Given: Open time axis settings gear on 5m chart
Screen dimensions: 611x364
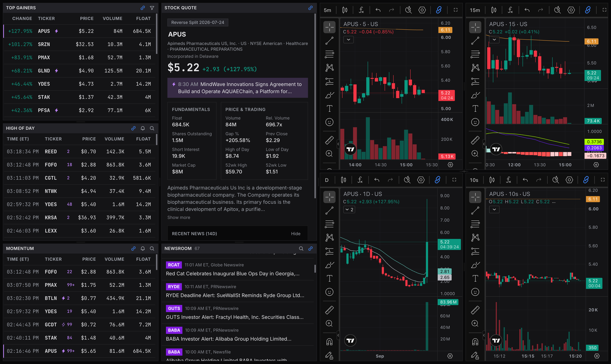Looking at the screenshot, I should tap(450, 165).
